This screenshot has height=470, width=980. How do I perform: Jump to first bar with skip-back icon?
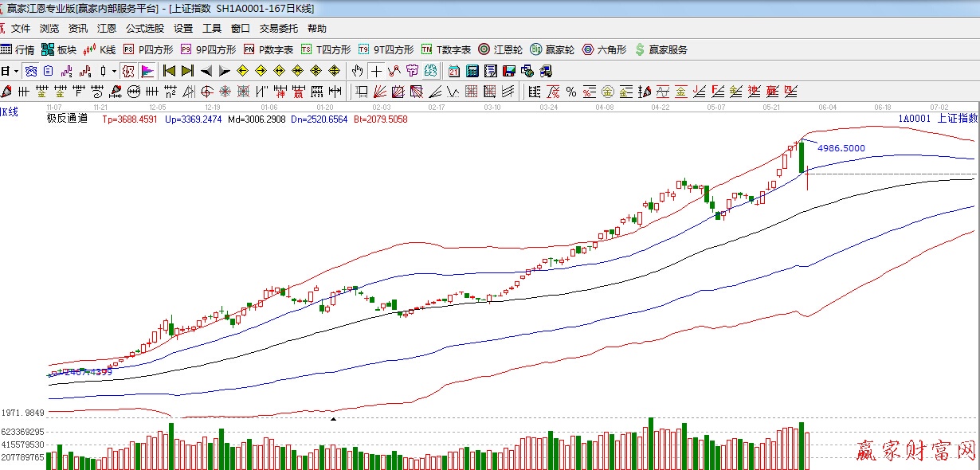point(169,71)
